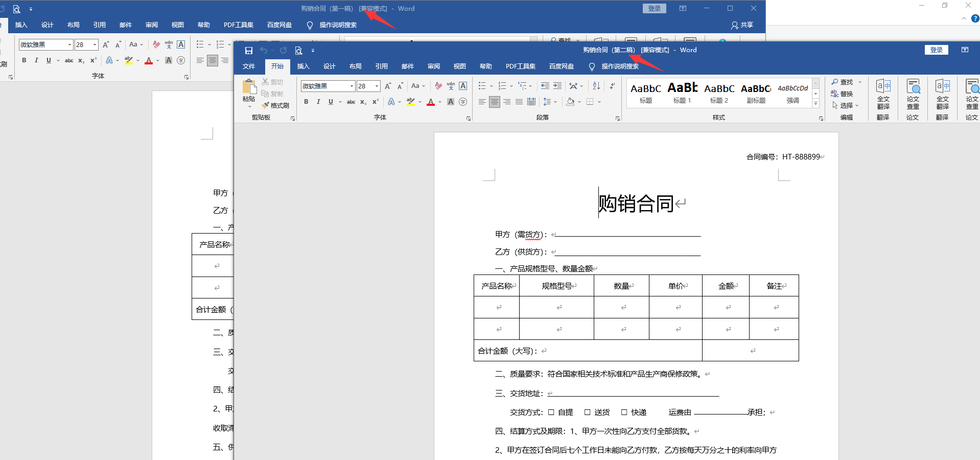Click the Justify alignment icon

click(x=519, y=102)
